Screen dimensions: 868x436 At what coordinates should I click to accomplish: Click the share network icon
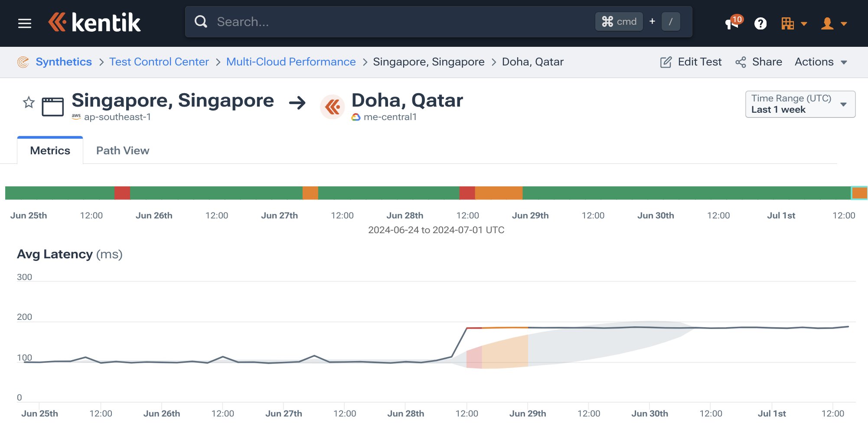coord(741,62)
